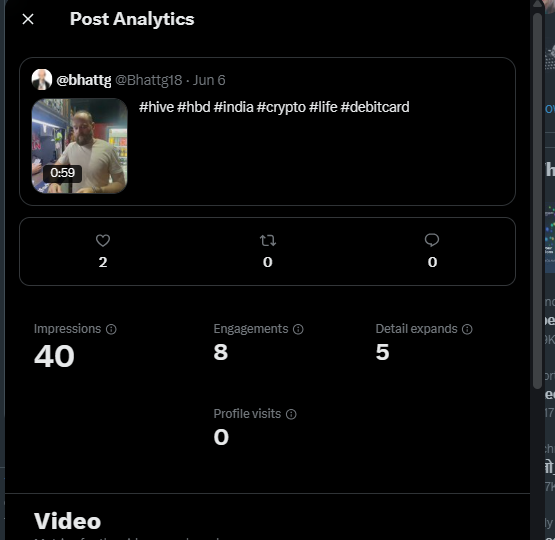Click the 0:59 video duration badge
555x540 pixels.
coord(62,173)
